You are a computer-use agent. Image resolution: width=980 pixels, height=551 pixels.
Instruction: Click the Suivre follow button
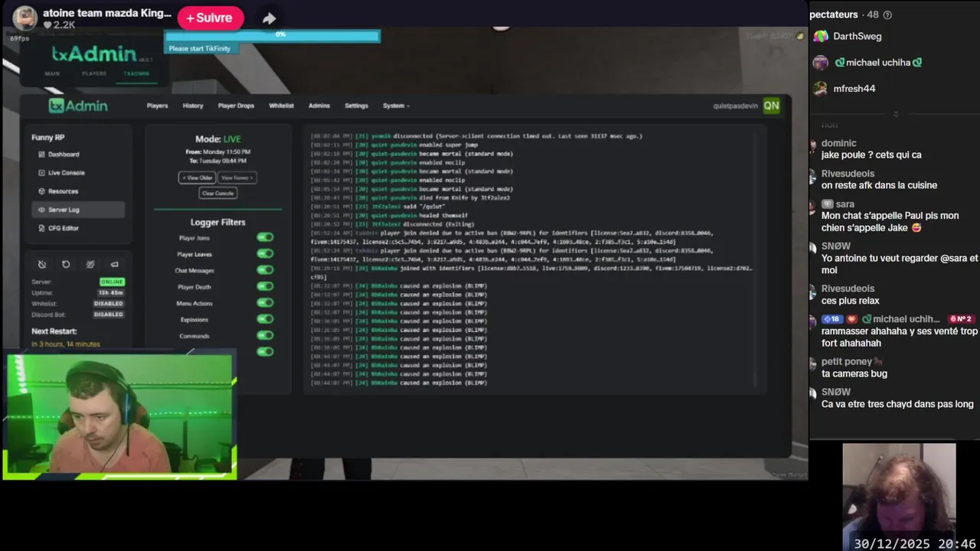210,18
